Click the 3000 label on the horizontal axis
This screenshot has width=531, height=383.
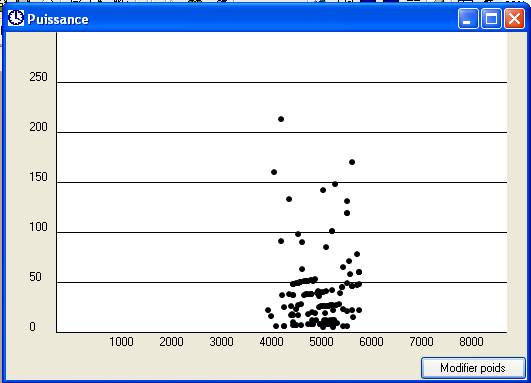(221, 342)
